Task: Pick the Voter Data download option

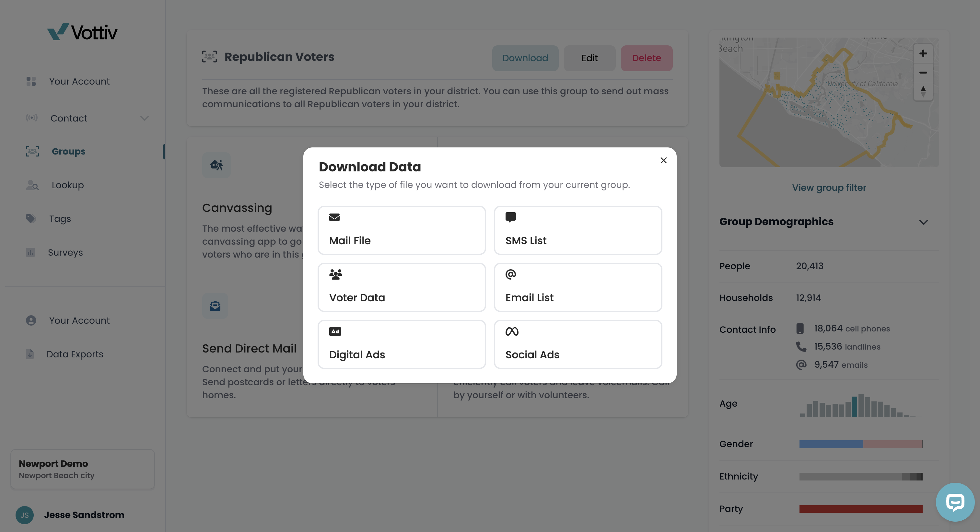Action: pos(402,287)
